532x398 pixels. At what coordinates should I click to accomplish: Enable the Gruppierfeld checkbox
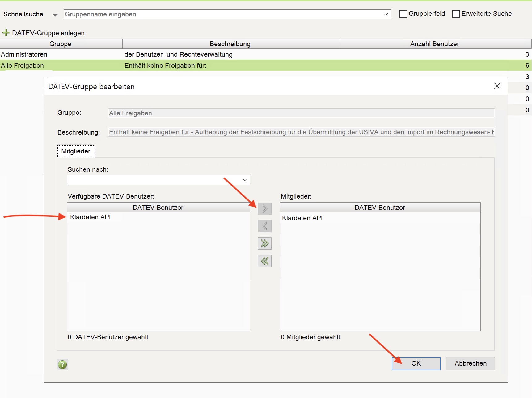[x=403, y=14]
